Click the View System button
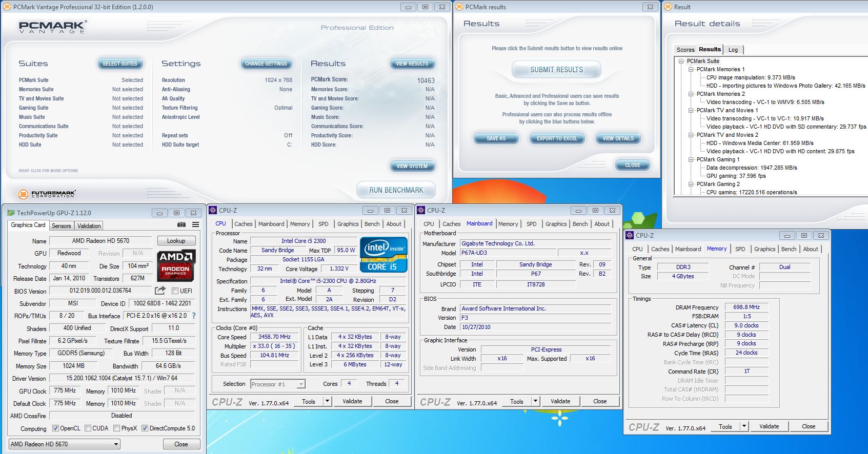Image resolution: width=868 pixels, height=454 pixels. (412, 166)
